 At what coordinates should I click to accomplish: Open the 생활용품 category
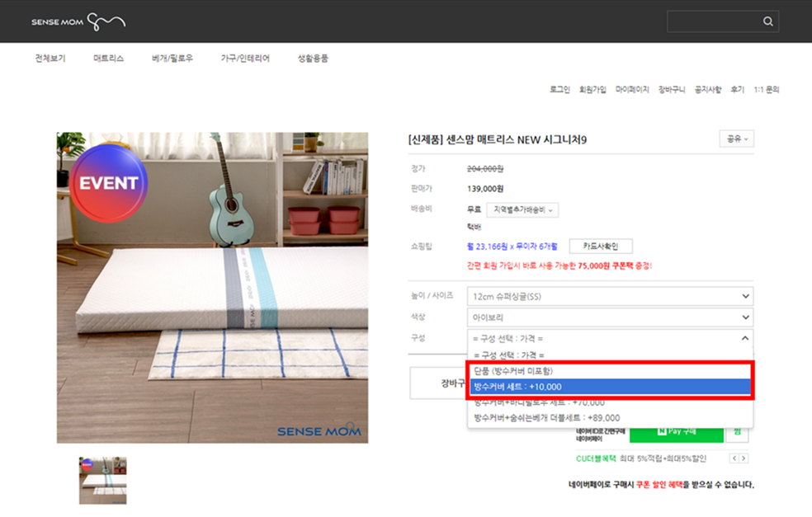[313, 58]
